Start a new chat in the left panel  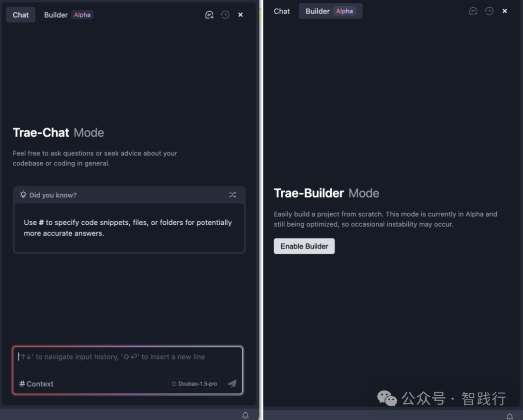click(209, 15)
